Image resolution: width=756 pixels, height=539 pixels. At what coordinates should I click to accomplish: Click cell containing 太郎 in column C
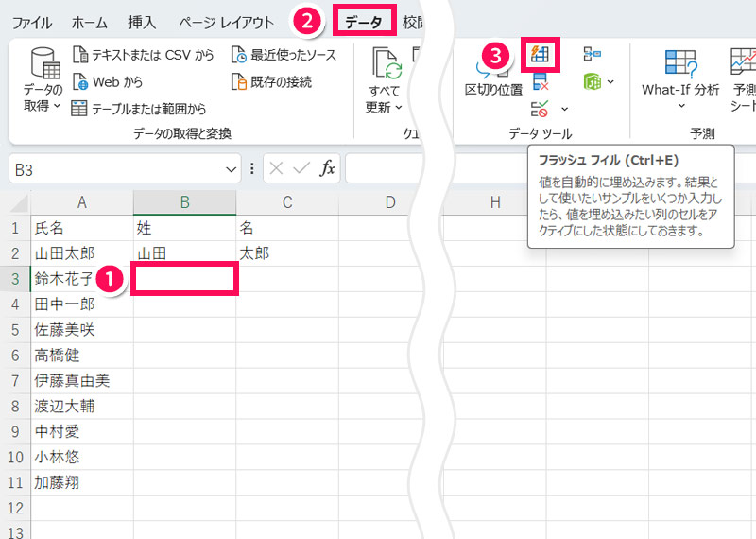[287, 253]
